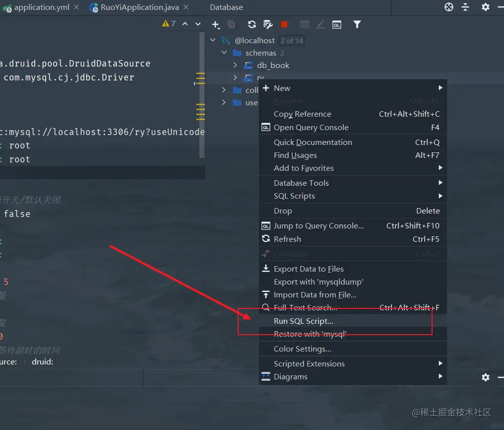Close the application.yml tab

(76, 7)
